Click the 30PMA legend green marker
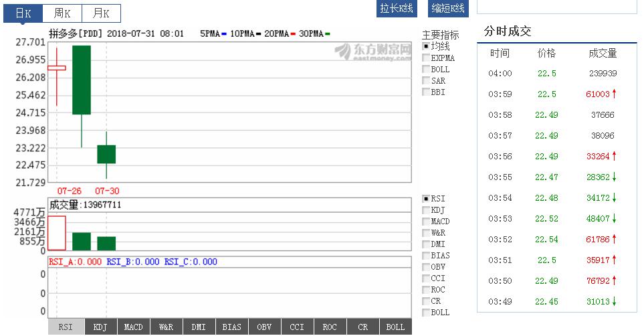Image resolution: width=644 pixels, height=336 pixels. tap(327, 33)
